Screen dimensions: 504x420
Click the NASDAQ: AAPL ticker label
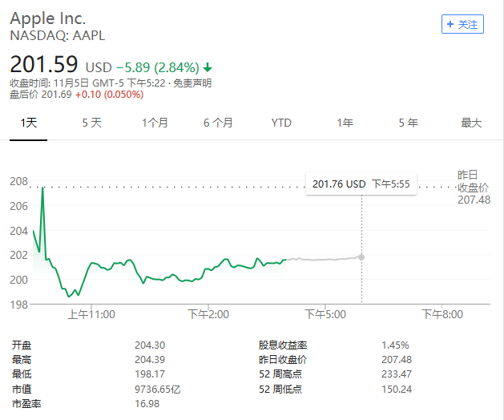click(57, 35)
